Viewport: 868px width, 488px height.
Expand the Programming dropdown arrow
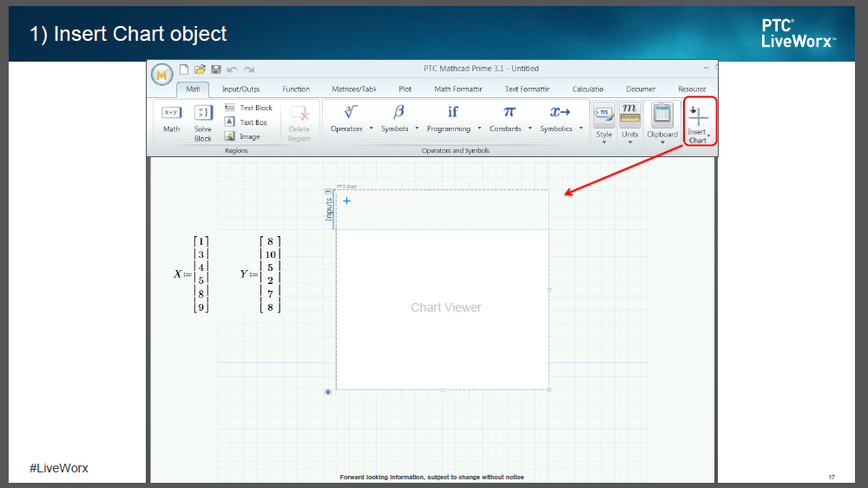[x=479, y=129]
